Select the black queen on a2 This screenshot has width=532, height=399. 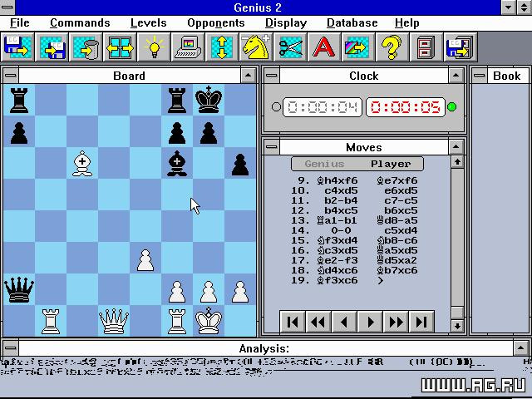click(x=19, y=289)
